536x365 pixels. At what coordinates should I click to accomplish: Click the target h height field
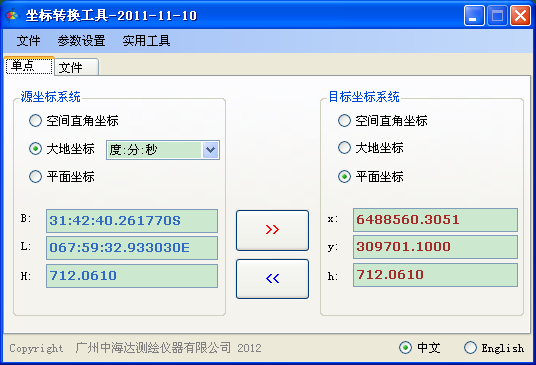435,275
